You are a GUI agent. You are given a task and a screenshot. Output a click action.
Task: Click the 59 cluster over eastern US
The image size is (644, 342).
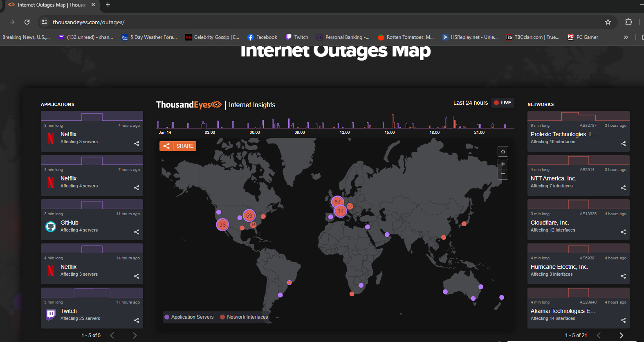(249, 215)
